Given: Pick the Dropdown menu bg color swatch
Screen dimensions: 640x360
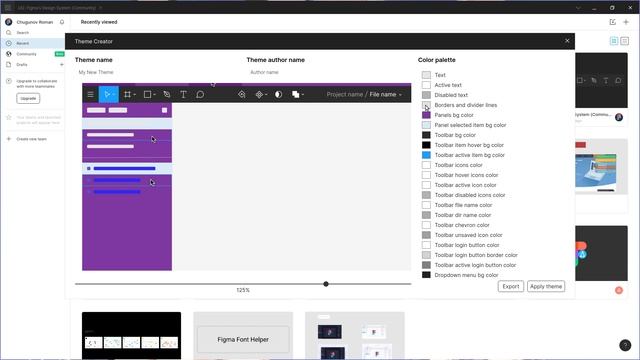Looking at the screenshot, I should click(x=426, y=275).
